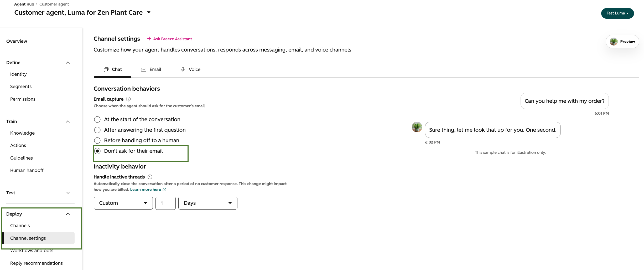
Task: Open Identity in the sidebar
Action: click(x=18, y=74)
